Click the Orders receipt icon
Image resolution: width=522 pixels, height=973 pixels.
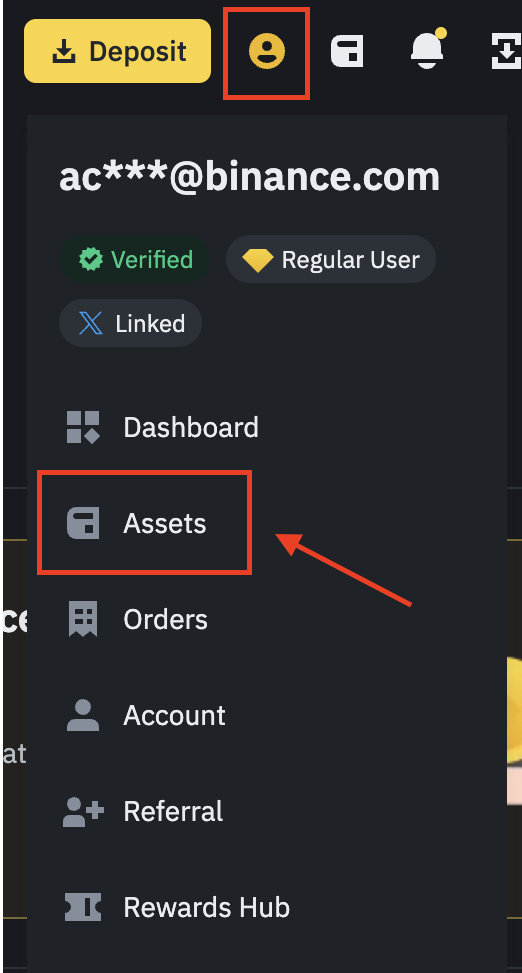83,619
